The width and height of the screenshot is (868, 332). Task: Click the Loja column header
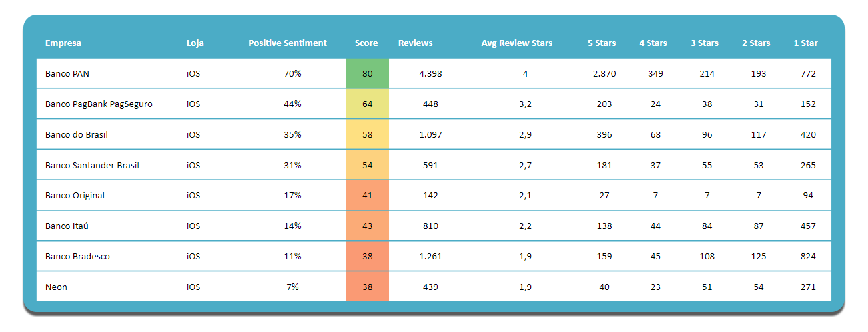point(195,43)
